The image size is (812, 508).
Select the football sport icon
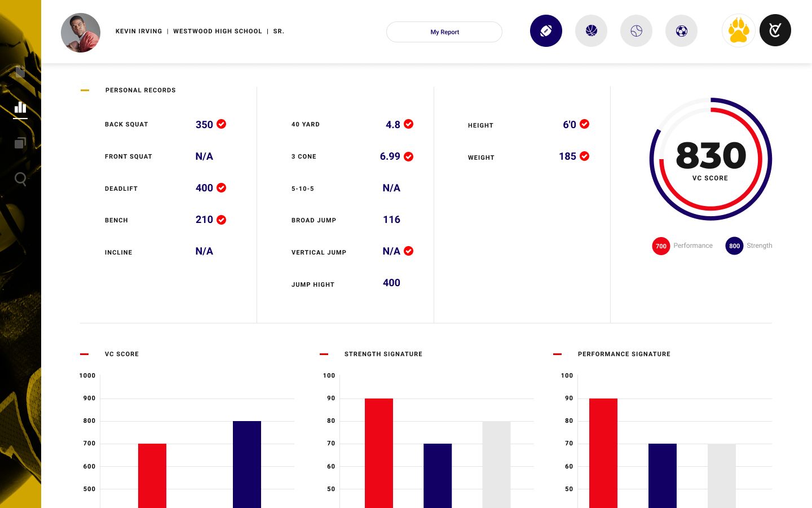pos(546,30)
